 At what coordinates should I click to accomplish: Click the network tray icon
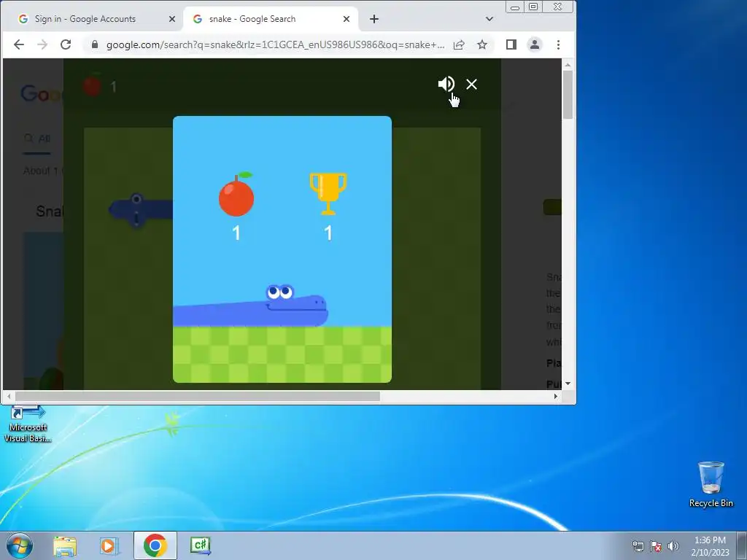[638, 546]
